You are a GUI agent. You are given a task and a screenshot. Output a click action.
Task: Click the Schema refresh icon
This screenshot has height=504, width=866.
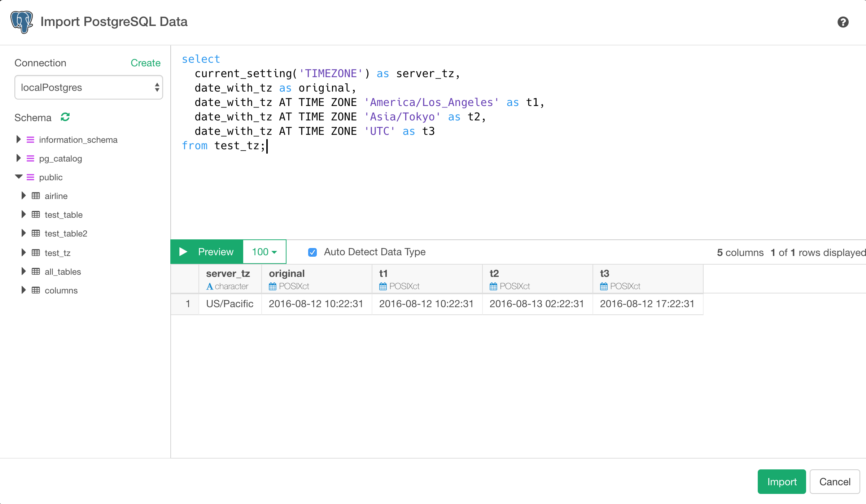coord(65,117)
